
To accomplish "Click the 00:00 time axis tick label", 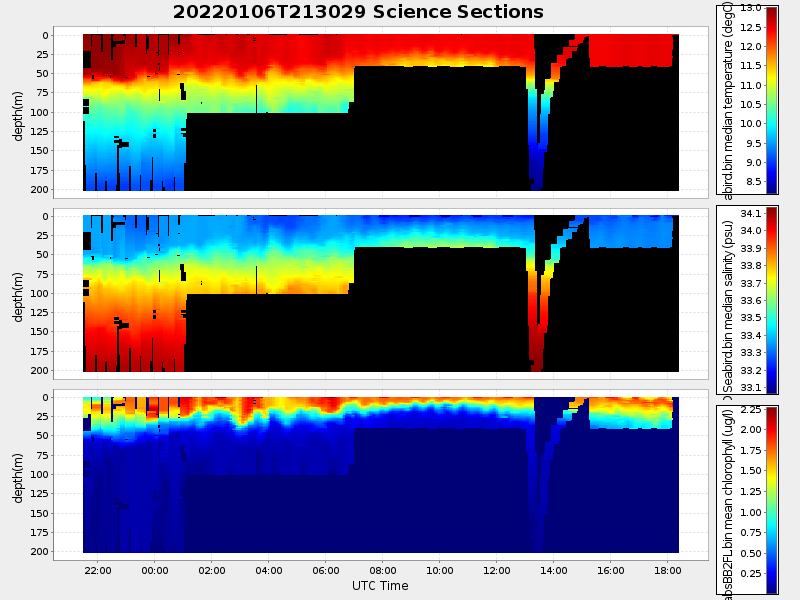I will pos(155,569).
